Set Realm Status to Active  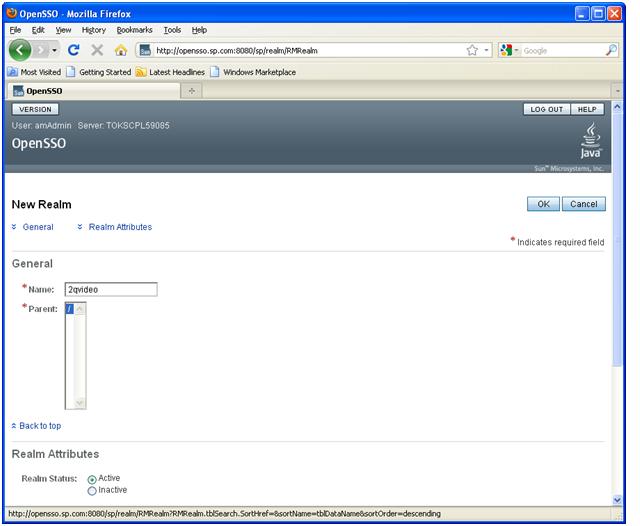pos(92,479)
